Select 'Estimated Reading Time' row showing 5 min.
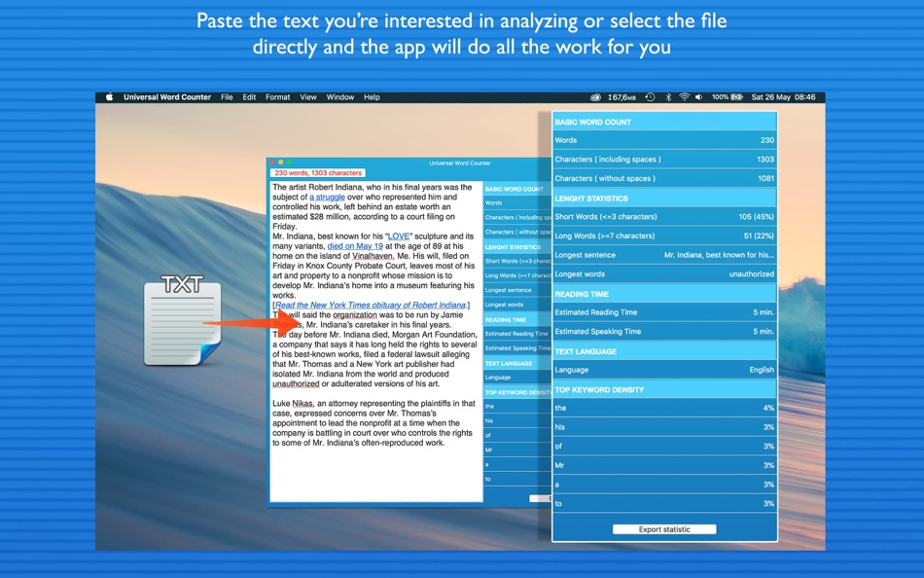The height and width of the screenshot is (578, 924). pyautogui.click(x=664, y=312)
